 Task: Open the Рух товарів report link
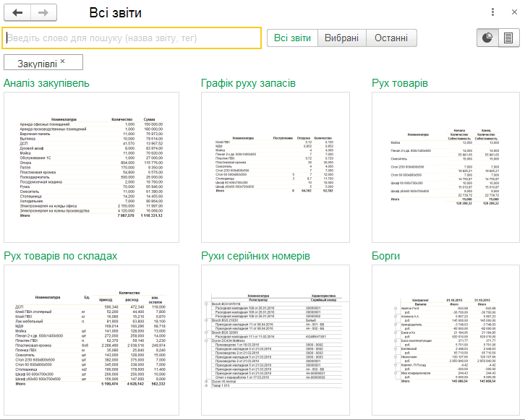point(400,83)
